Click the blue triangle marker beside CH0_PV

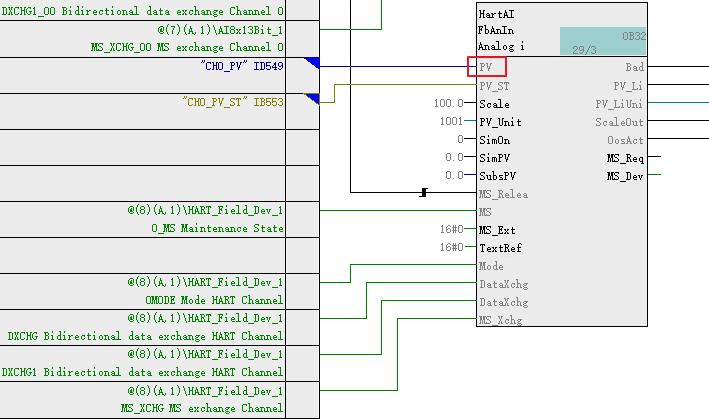312,64
